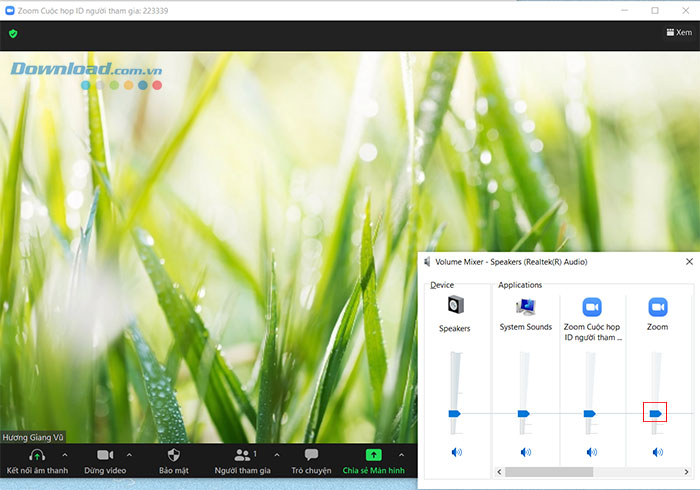Expand video options chevron beside Dừng video
The image size is (700, 490).
129,455
